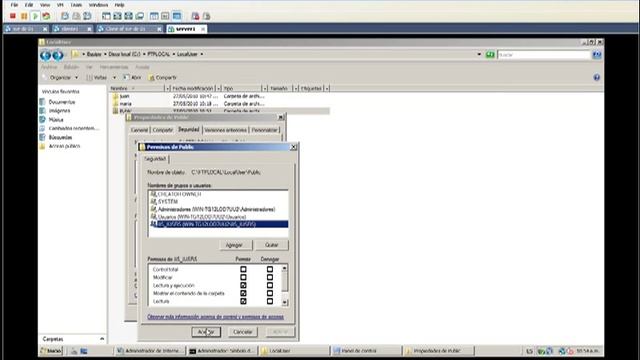The width and height of the screenshot is (640, 360).
Task: Switch to the Compartir properties tab
Action: [163, 130]
